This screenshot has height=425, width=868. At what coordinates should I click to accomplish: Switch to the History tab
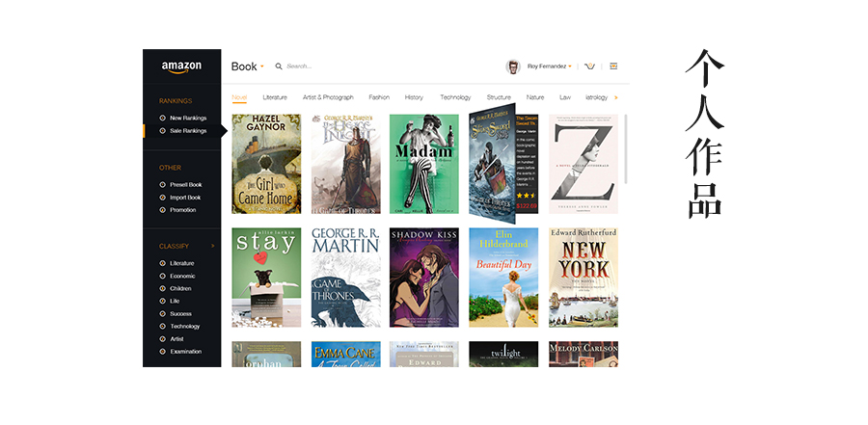(414, 97)
